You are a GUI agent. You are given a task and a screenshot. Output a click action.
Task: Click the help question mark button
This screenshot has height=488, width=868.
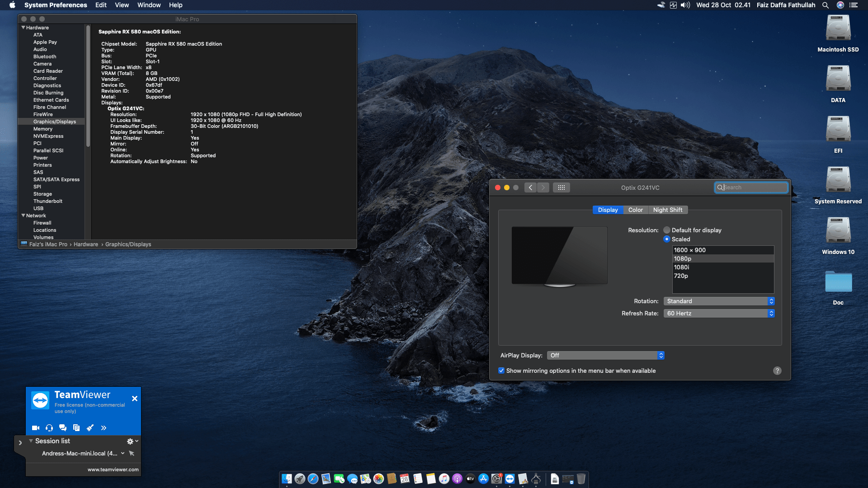pyautogui.click(x=777, y=371)
